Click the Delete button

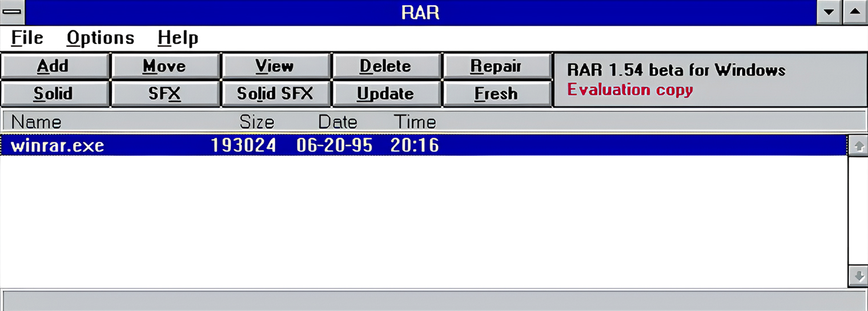387,66
